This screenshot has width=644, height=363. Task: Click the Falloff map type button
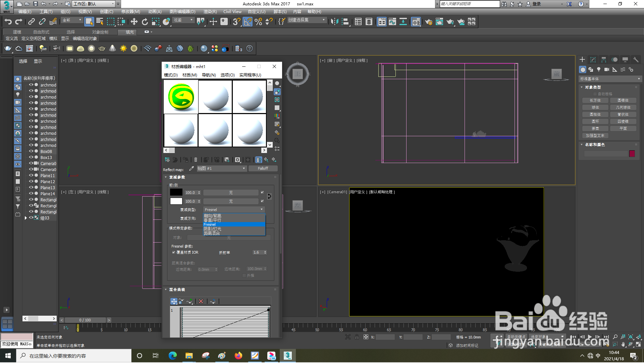click(263, 169)
